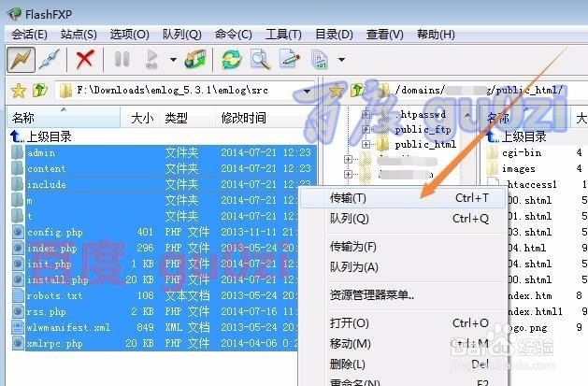Expand the public_html tree node
The image size is (588, 386).
[366, 144]
